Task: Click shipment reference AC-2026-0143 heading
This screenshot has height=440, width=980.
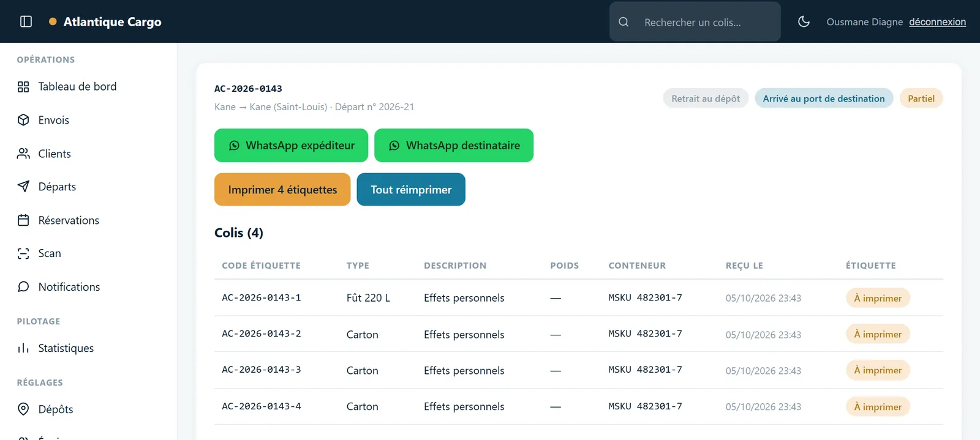Action: pyautogui.click(x=248, y=89)
